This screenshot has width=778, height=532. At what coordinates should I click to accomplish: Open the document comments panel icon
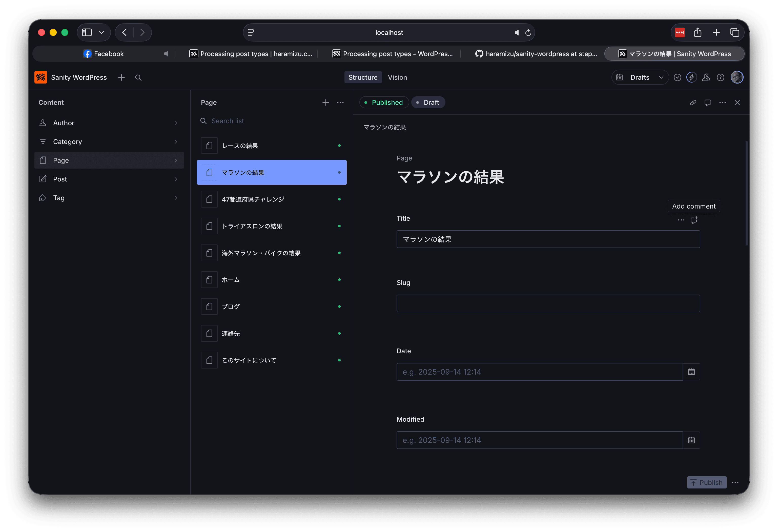708,103
